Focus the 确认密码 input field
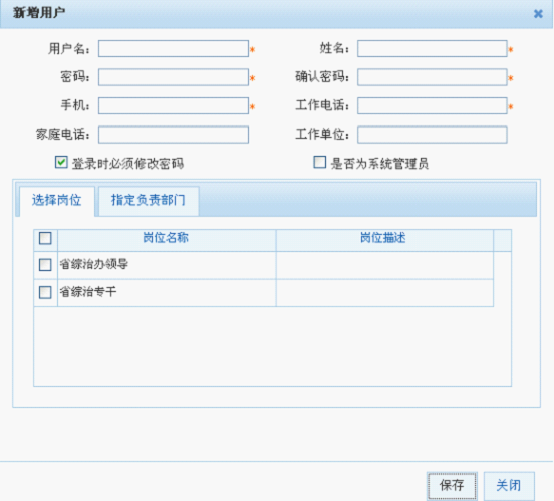The image size is (554, 501). click(432, 77)
